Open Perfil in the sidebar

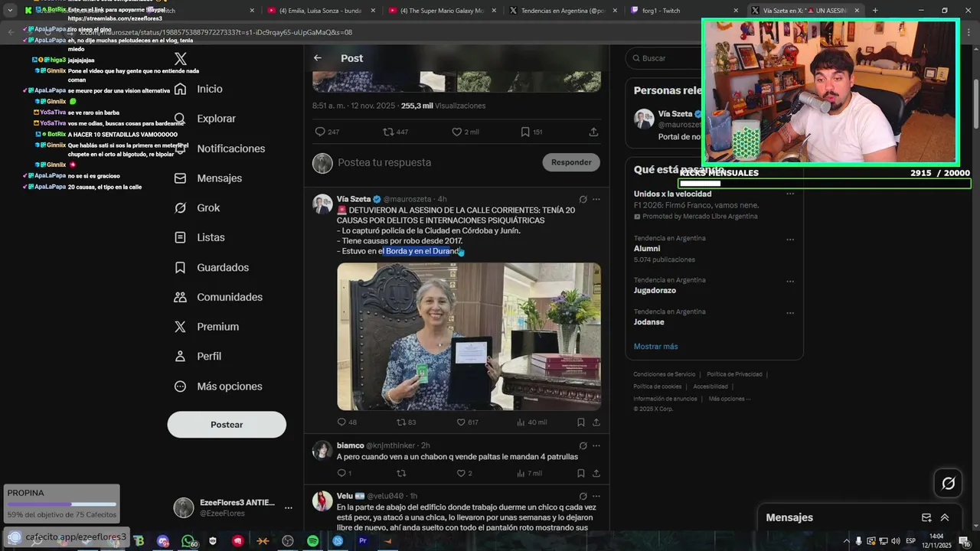point(198,357)
